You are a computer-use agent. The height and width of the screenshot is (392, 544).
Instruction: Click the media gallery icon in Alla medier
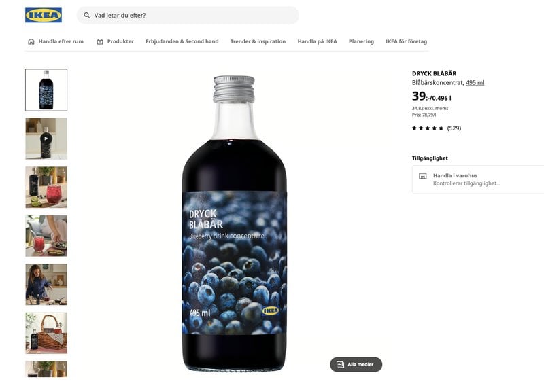(x=341, y=364)
